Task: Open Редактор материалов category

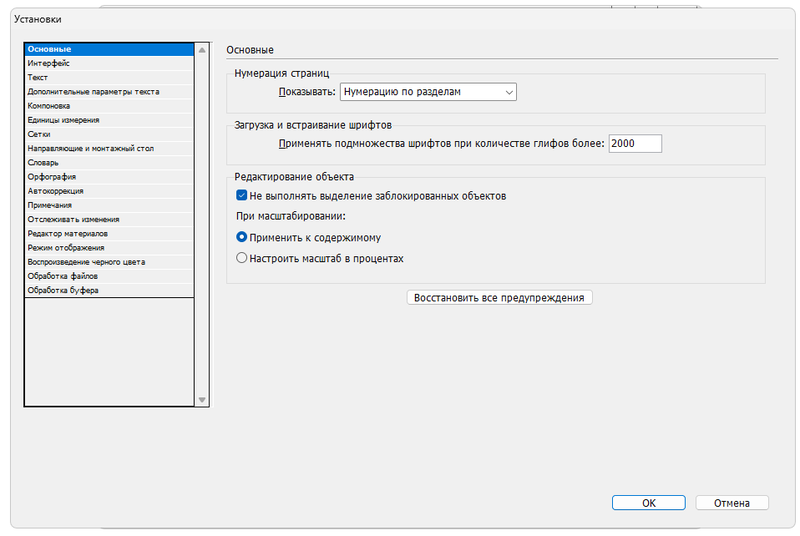Action: (x=109, y=234)
